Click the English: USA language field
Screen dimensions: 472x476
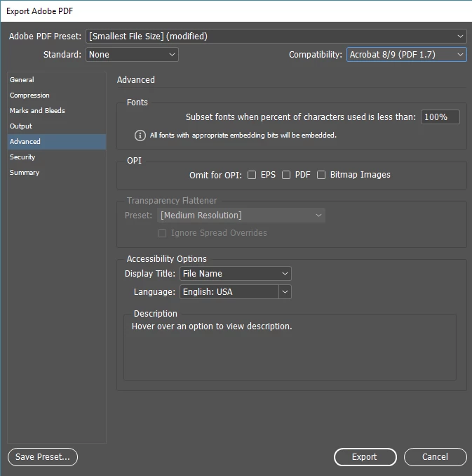[229, 292]
